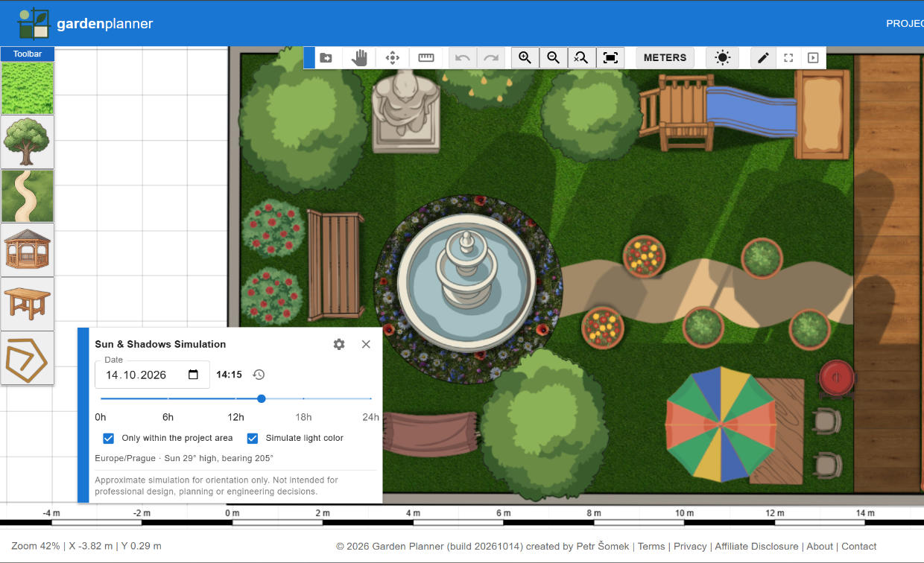The image size is (924, 563).
Task: Toggle the sun and shadows simulation
Action: [x=722, y=58]
